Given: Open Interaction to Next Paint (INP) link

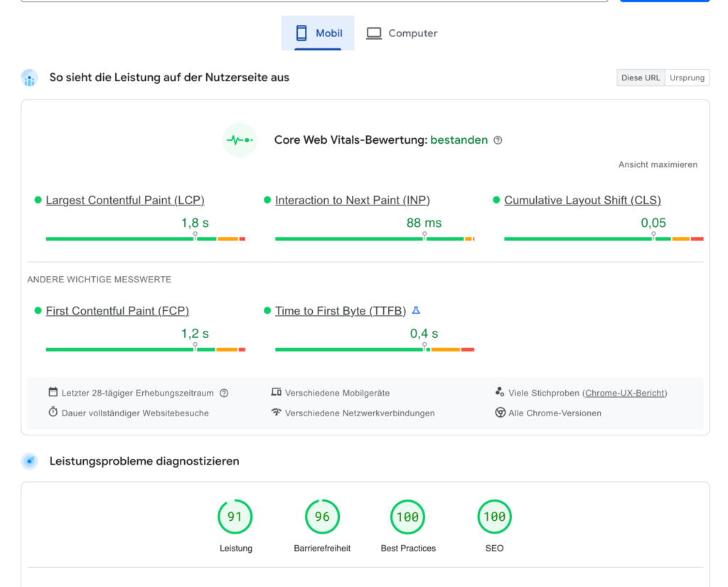Looking at the screenshot, I should [x=353, y=201].
